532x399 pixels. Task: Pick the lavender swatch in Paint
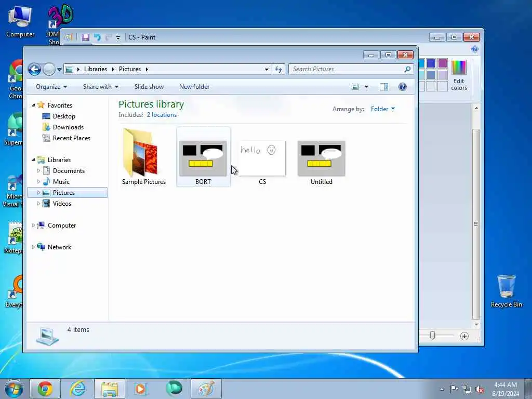tap(443, 75)
